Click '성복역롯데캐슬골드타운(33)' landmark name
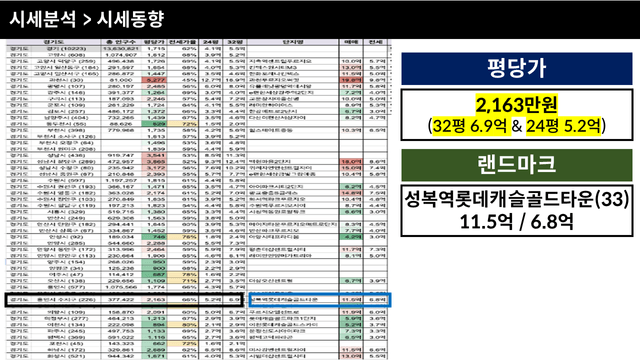The image size is (640, 360). pos(517,199)
